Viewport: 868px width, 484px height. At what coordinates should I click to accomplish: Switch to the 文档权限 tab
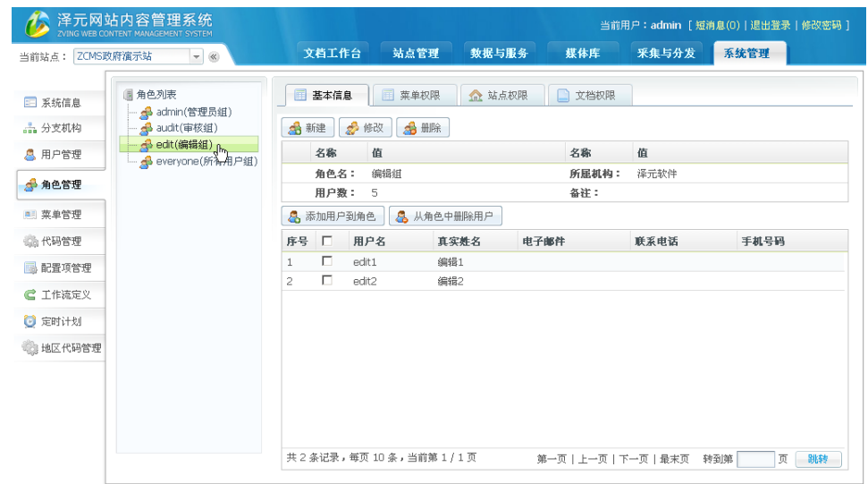click(590, 95)
